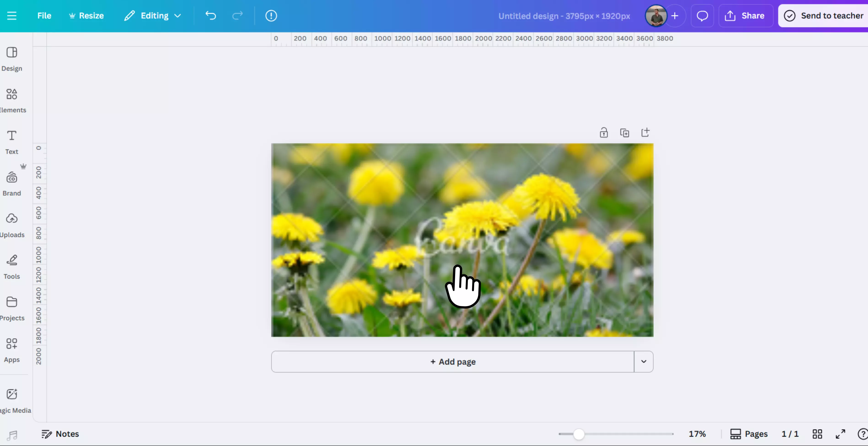Expand the Add page options chevron
Image resolution: width=868 pixels, height=446 pixels.
click(644, 361)
